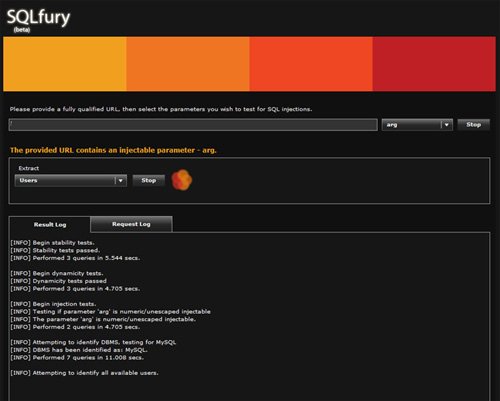Click 'Testing if parameter arg' log line
The height and width of the screenshot is (401, 500).
[110, 312]
